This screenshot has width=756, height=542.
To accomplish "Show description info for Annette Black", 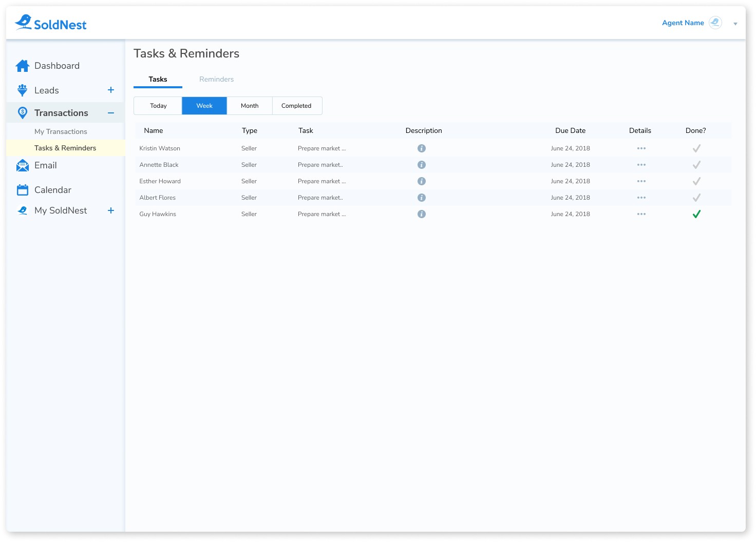I will pos(422,165).
